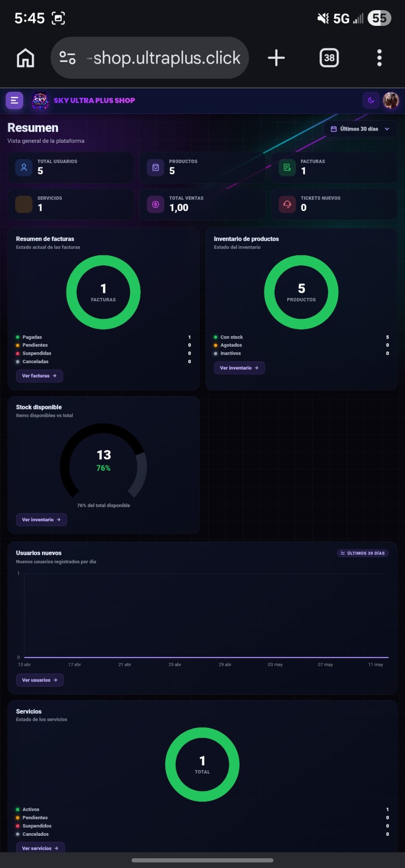405x868 pixels.
Task: Click the Ver servicios button
Action: (40, 848)
